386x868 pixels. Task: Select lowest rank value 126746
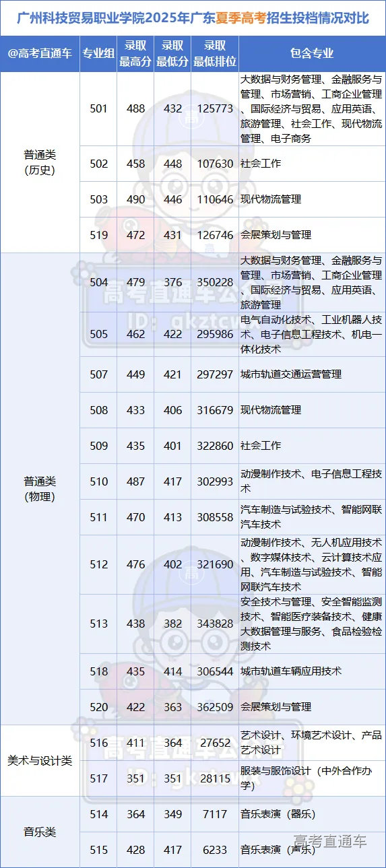215,235
